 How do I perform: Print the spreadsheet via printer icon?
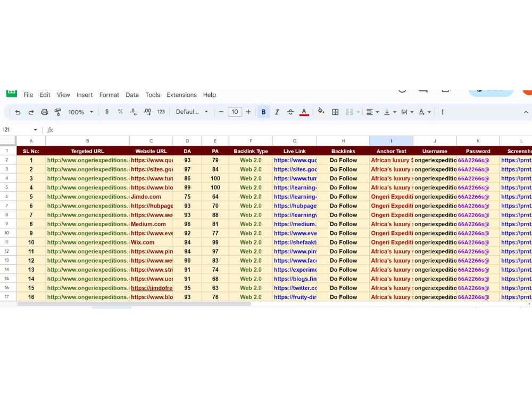pyautogui.click(x=45, y=112)
